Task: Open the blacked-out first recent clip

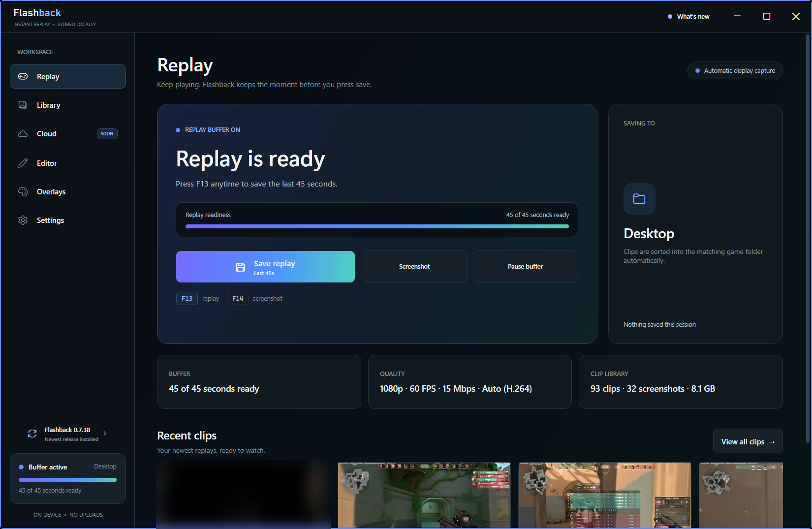Action: point(244,495)
